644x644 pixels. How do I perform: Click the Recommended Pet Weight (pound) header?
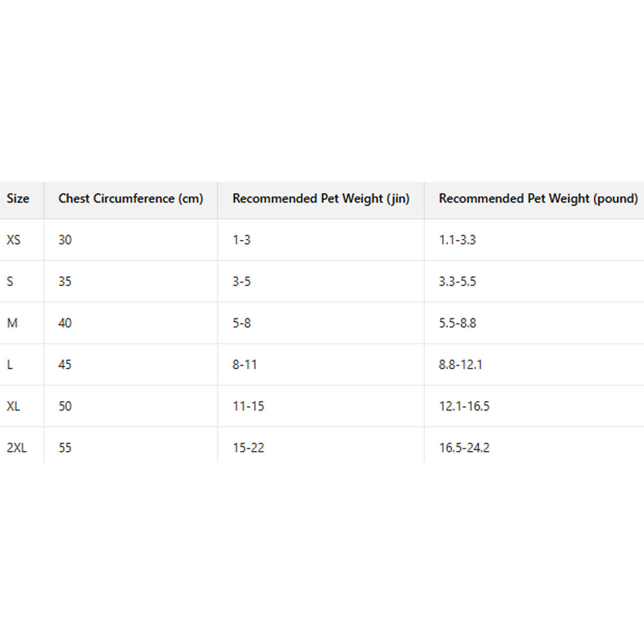538,199
